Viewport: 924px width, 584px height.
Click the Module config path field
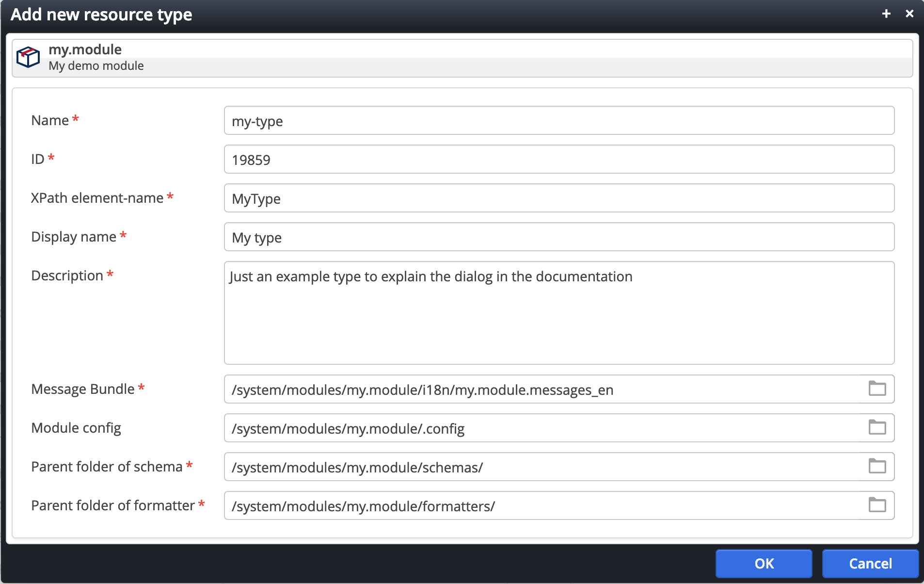(542, 428)
